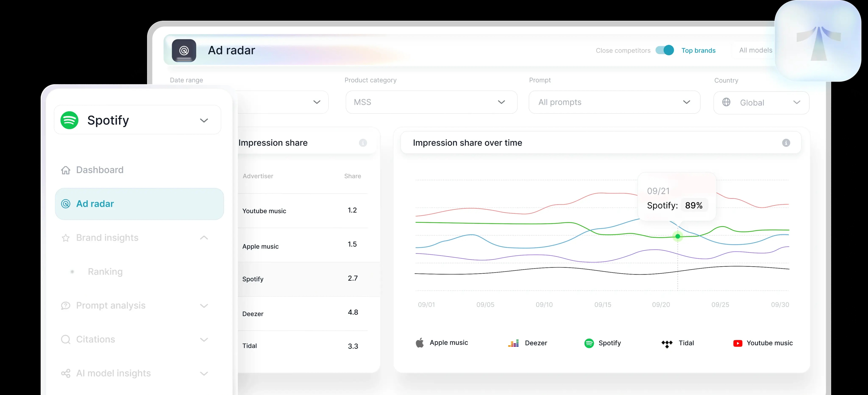Click the Deezer share value 4.8
This screenshot has width=868, height=395.
tap(353, 313)
